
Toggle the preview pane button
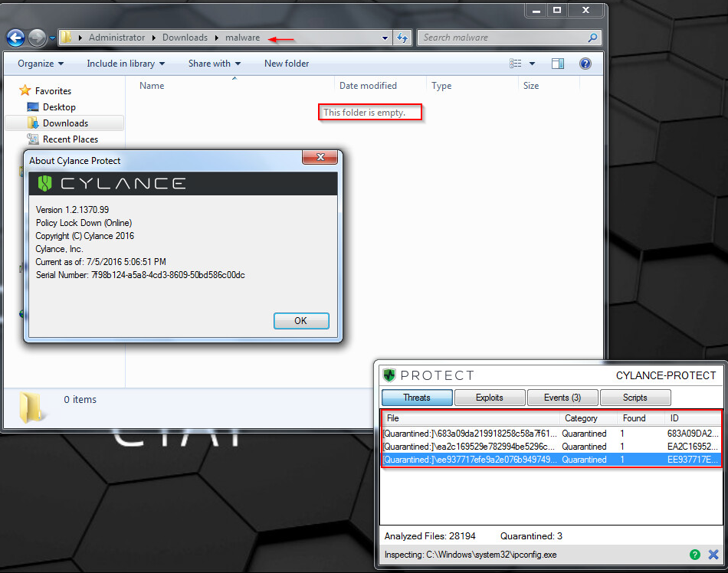tap(558, 64)
